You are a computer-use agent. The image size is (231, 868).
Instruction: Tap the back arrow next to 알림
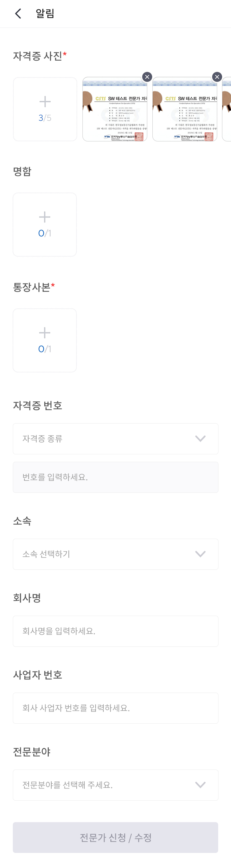coord(18,13)
